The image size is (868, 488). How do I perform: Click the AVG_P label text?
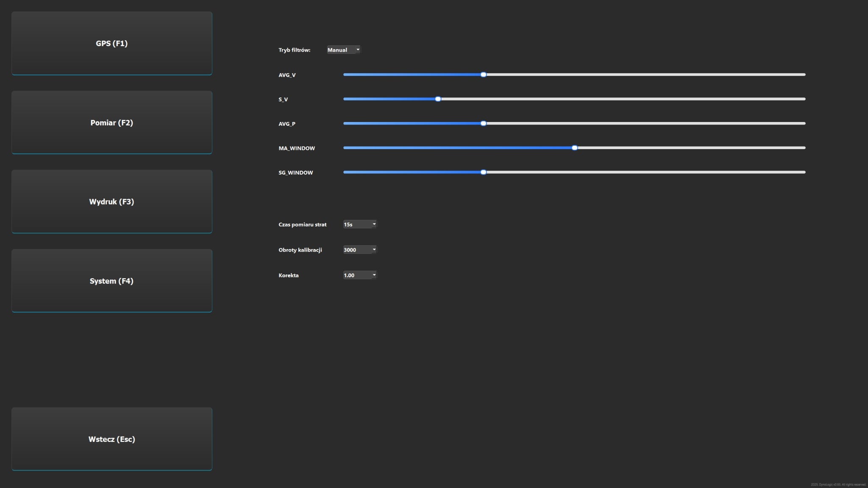click(x=287, y=124)
